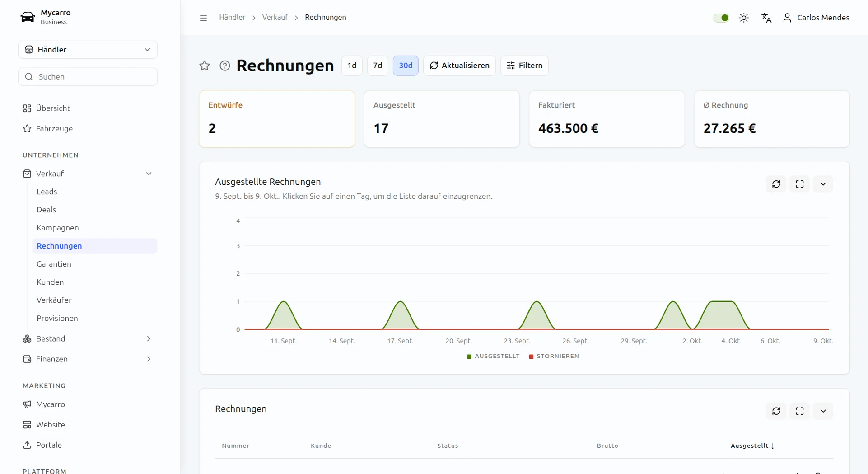Screen dimensions: 868x474
Task: Open the language translation icon
Action: point(766,18)
